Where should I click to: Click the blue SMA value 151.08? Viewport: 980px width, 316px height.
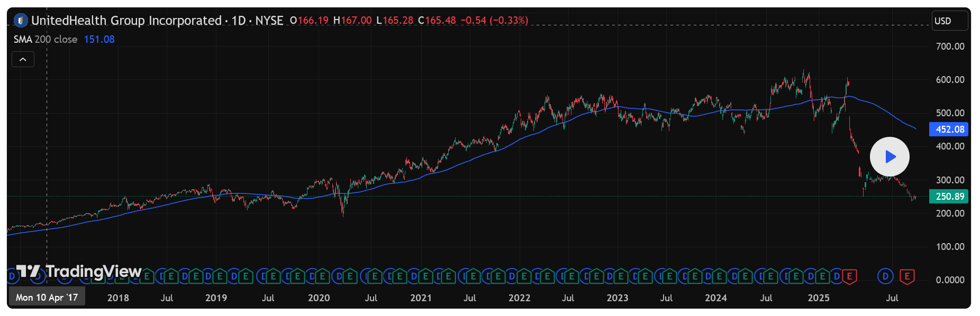tap(99, 40)
